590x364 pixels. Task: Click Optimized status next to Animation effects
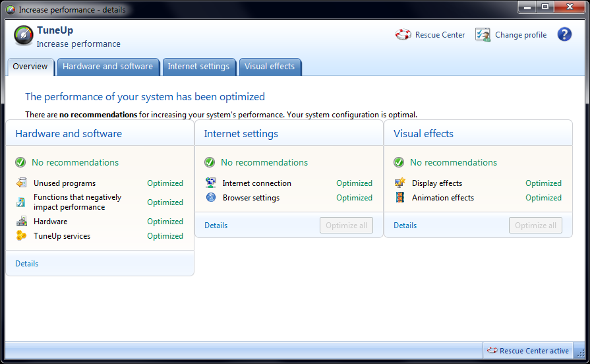[544, 198]
